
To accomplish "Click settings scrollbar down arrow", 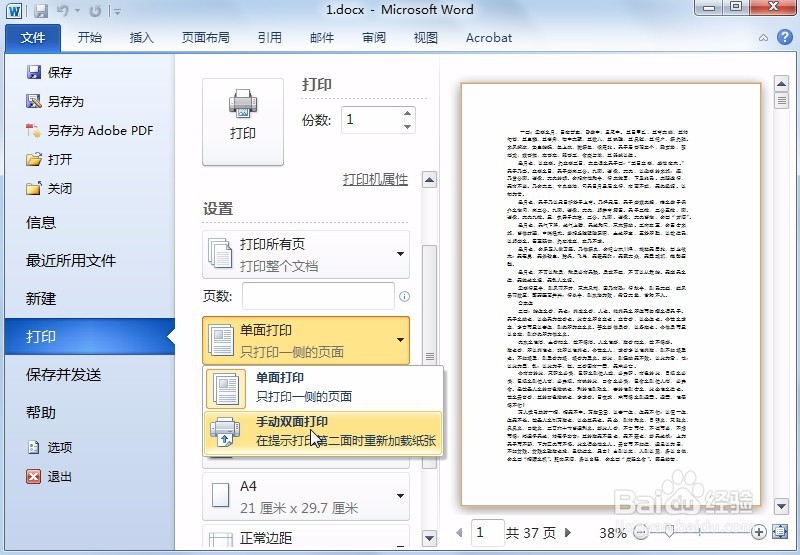I will (430, 538).
